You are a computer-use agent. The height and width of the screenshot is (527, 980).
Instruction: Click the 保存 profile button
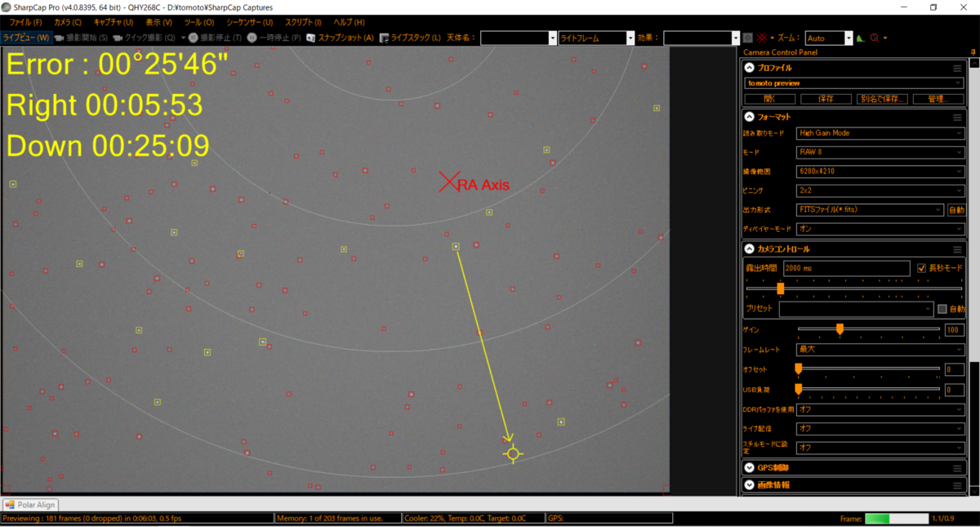click(x=826, y=99)
